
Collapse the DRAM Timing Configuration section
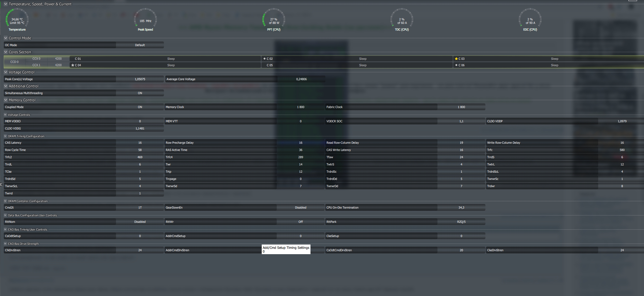[5, 136]
